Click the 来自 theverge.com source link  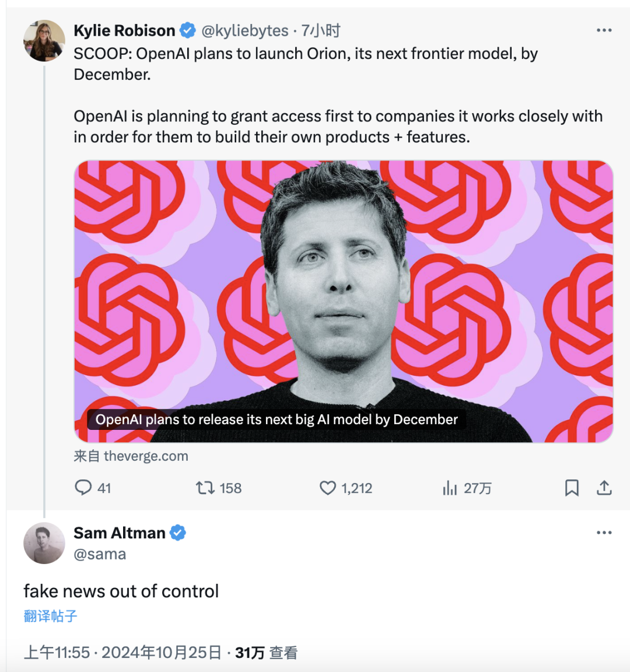[131, 456]
